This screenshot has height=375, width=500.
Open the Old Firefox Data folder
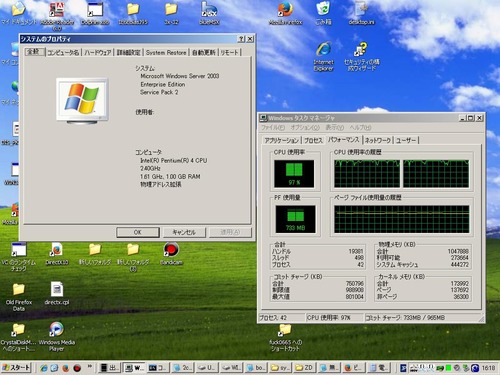click(x=19, y=297)
